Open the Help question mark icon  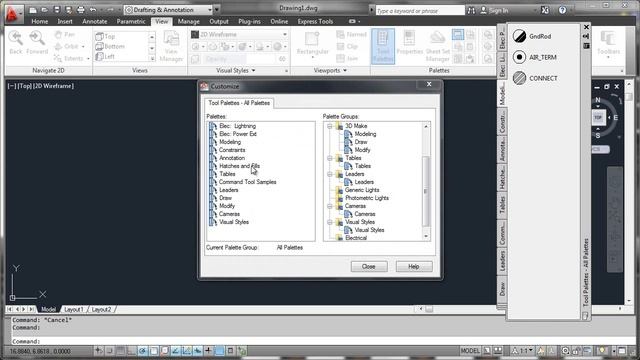click(562, 10)
